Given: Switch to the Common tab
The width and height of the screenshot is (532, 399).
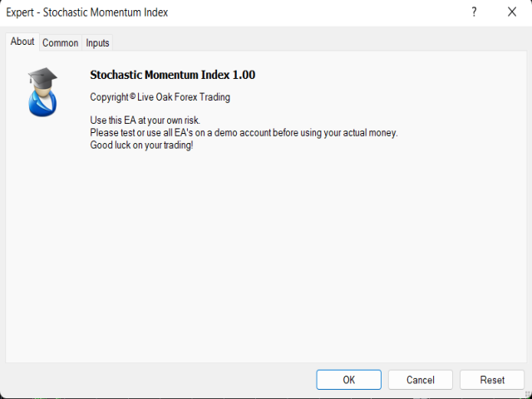Looking at the screenshot, I should point(61,43).
